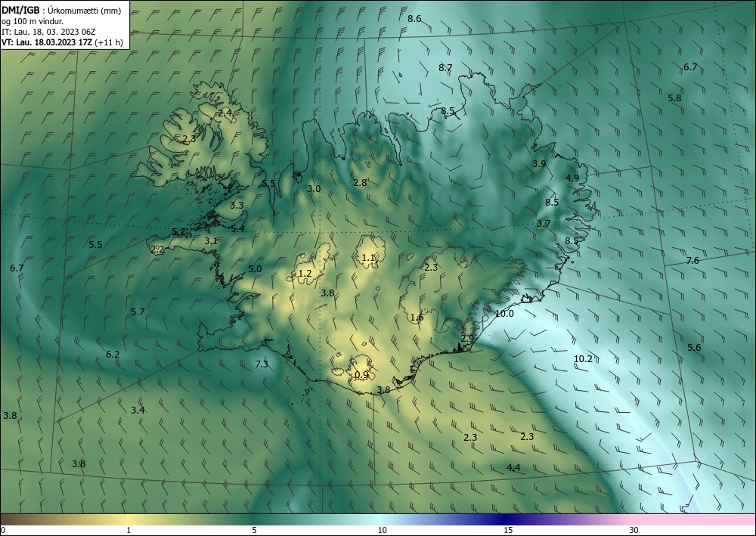The width and height of the screenshot is (756, 536).
Task: Click the 2.4 value on the Westfjords
Action: pyautogui.click(x=225, y=113)
